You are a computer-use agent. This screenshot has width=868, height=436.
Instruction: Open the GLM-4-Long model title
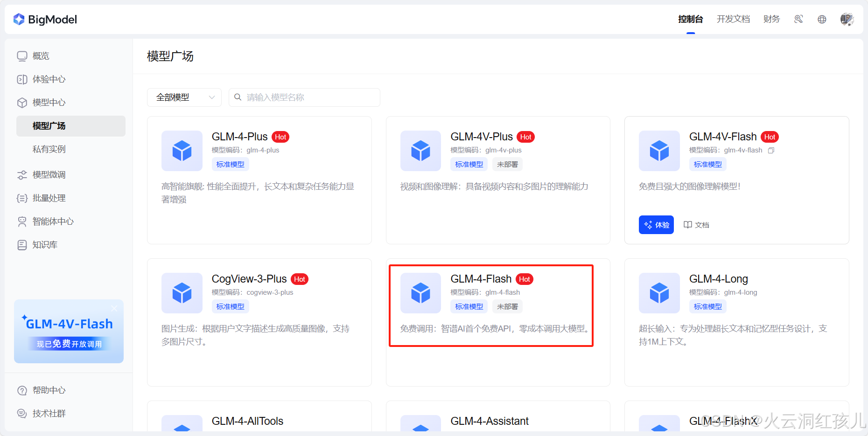[x=719, y=279]
